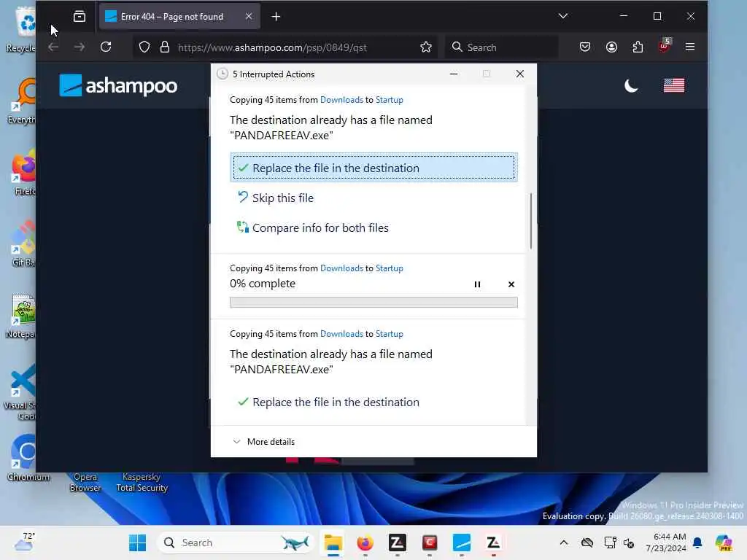Click the taskbar Search box

[x=236, y=542]
